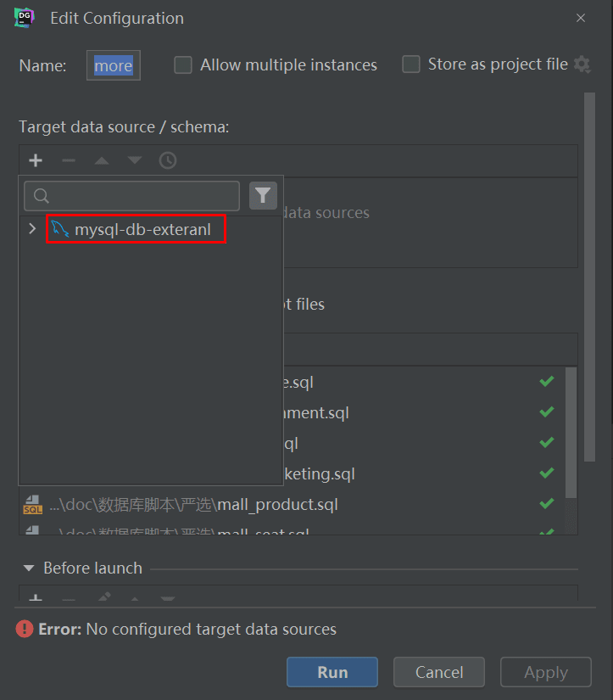Enable Allow multiple instances checkbox
This screenshot has height=700, width=613.
tap(183, 64)
